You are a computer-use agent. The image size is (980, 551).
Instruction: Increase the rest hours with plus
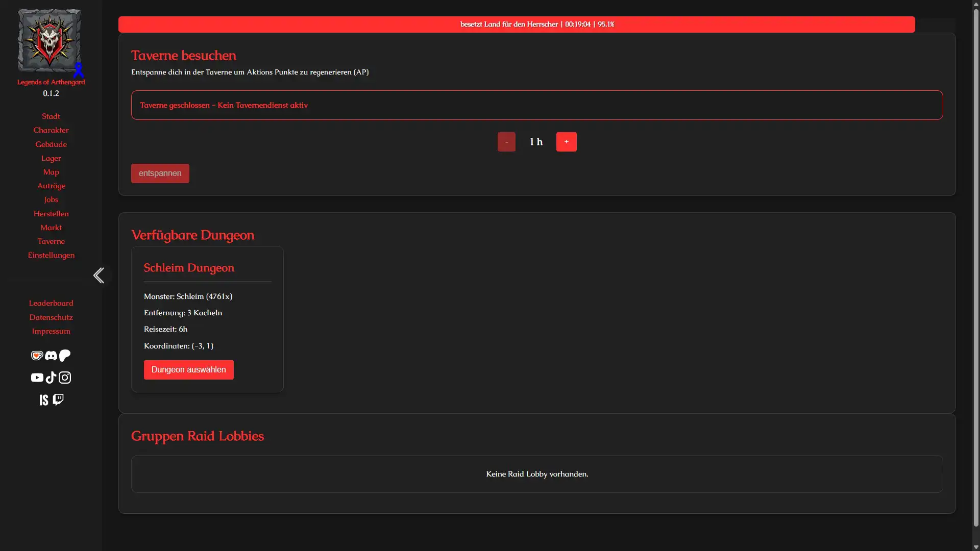[x=566, y=141]
